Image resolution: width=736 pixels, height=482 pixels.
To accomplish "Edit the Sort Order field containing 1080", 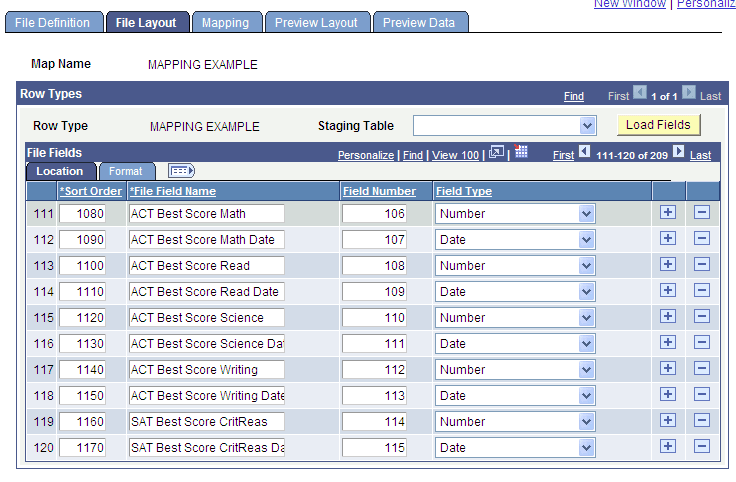I will tap(82, 214).
